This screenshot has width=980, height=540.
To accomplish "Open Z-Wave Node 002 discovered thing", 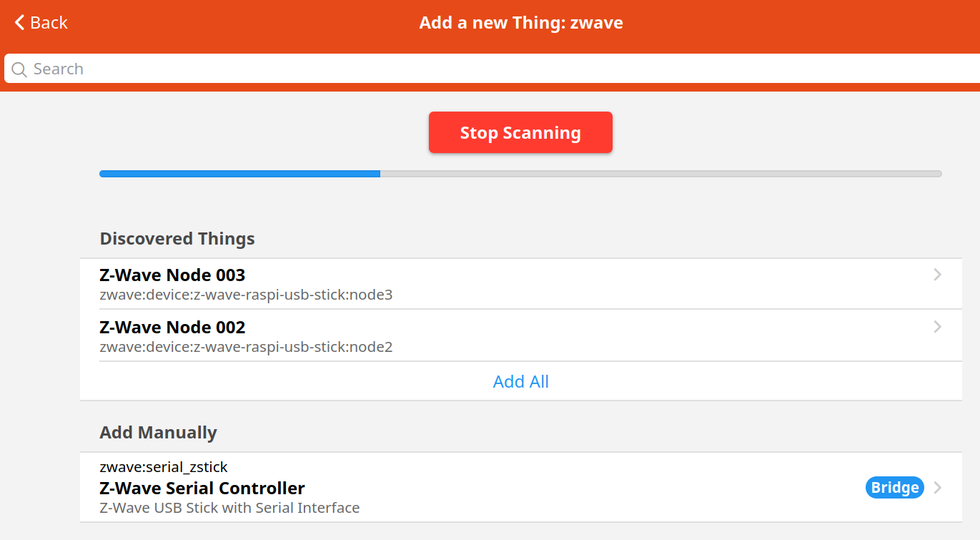I will pos(520,336).
